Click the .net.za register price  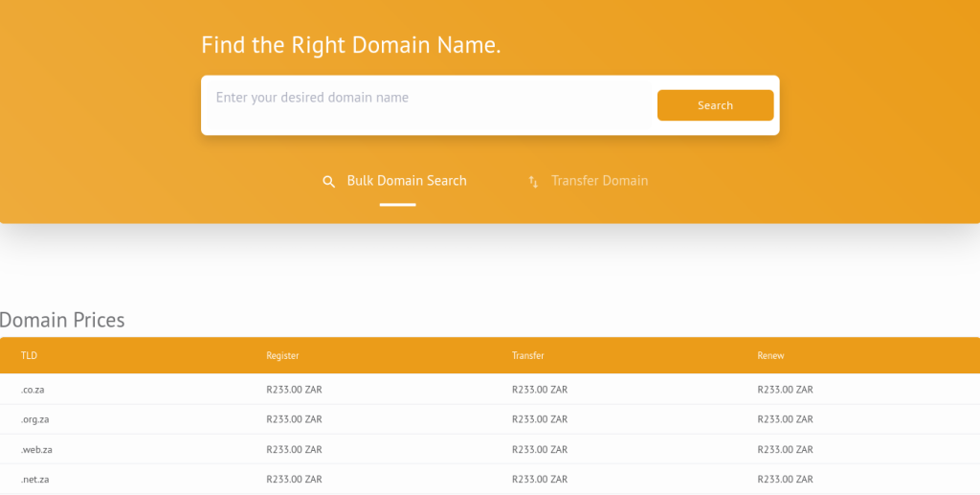coord(294,480)
